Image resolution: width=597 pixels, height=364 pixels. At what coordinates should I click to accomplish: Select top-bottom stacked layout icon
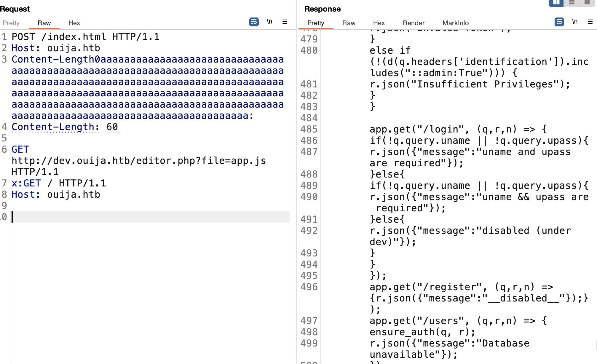tap(572, 3)
